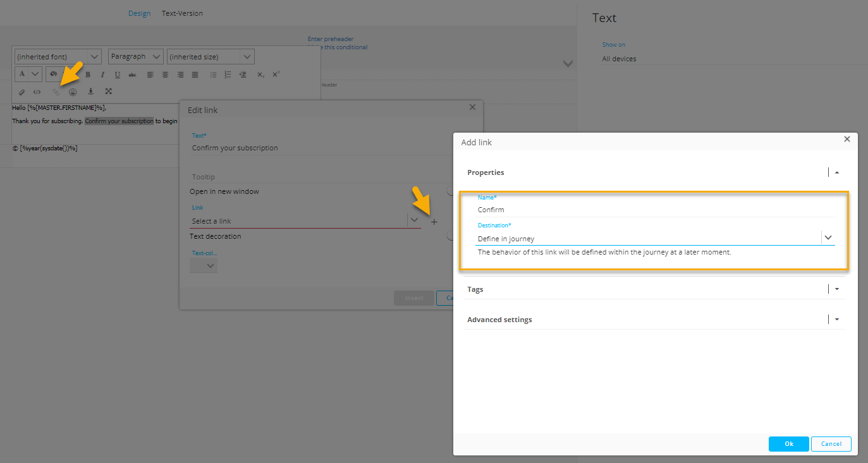Apply italic formatting
The height and width of the screenshot is (463, 868).
coord(102,75)
